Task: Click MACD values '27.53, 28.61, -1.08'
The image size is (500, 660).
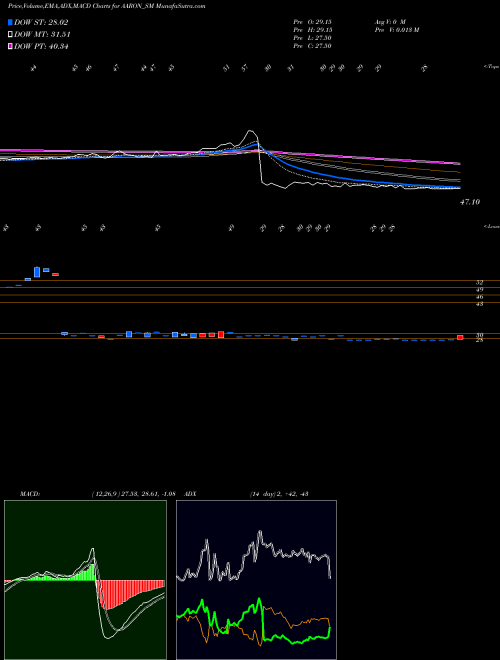Action: 147,494
